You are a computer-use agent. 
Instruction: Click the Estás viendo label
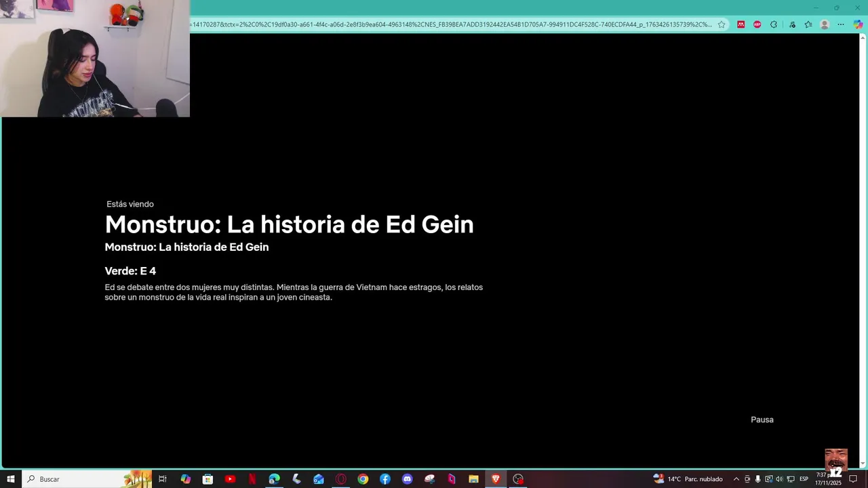click(130, 204)
